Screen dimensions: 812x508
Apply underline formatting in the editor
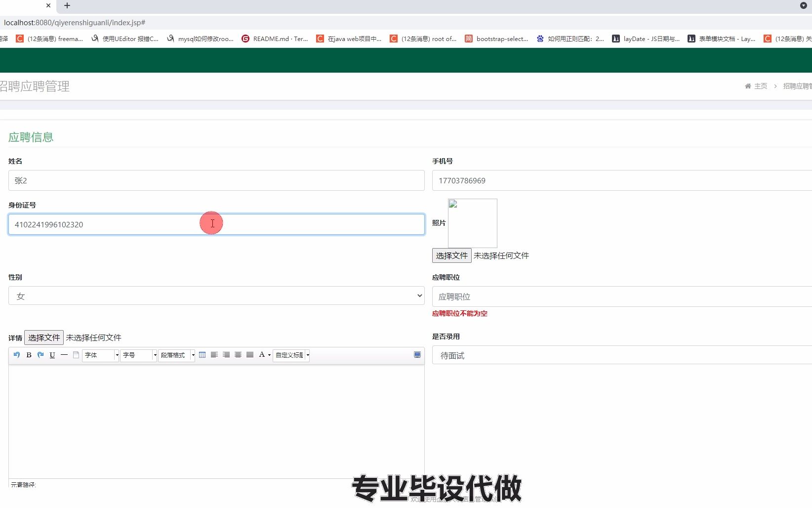[x=52, y=355]
